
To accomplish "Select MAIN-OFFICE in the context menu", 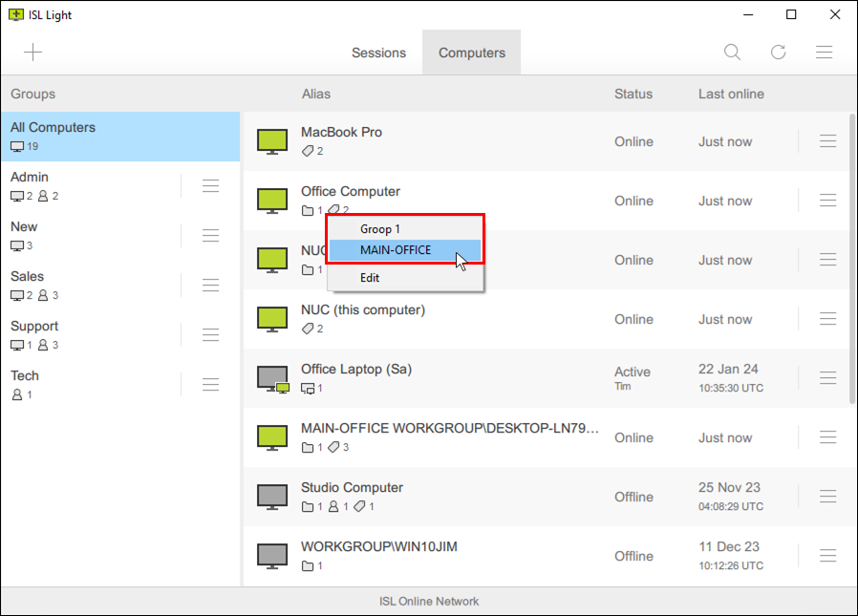I will tap(396, 250).
